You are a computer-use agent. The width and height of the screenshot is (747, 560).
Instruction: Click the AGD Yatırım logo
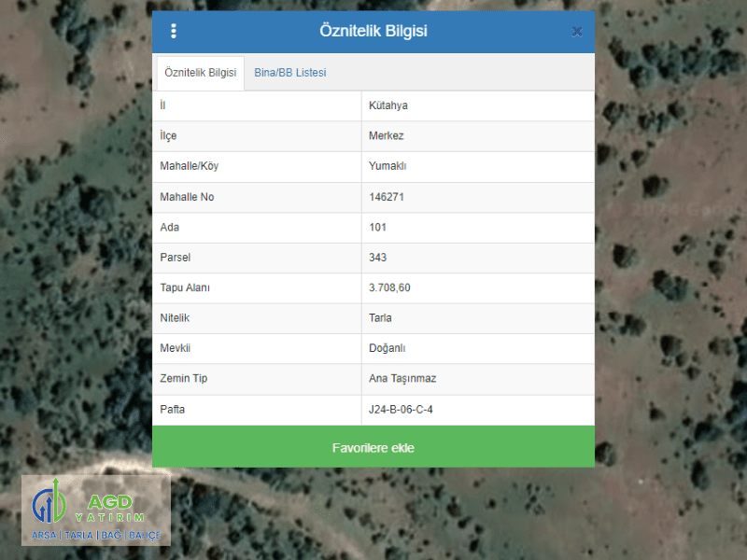pos(95,510)
